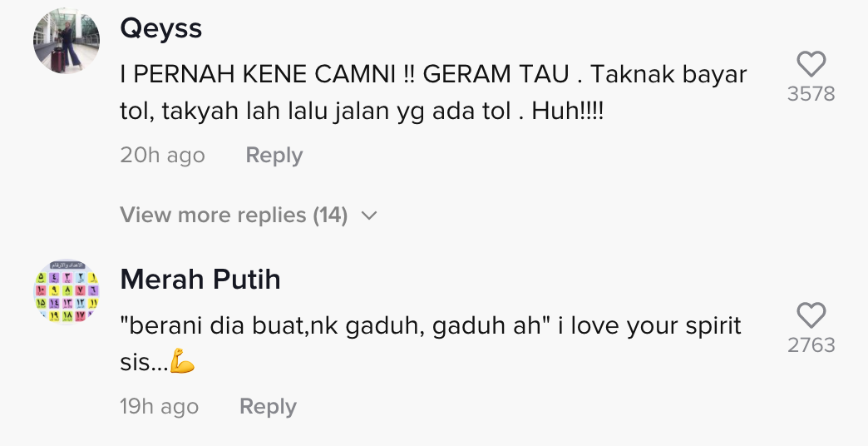Visit the Qeyss username link
This screenshot has height=446, width=868.
tap(161, 29)
